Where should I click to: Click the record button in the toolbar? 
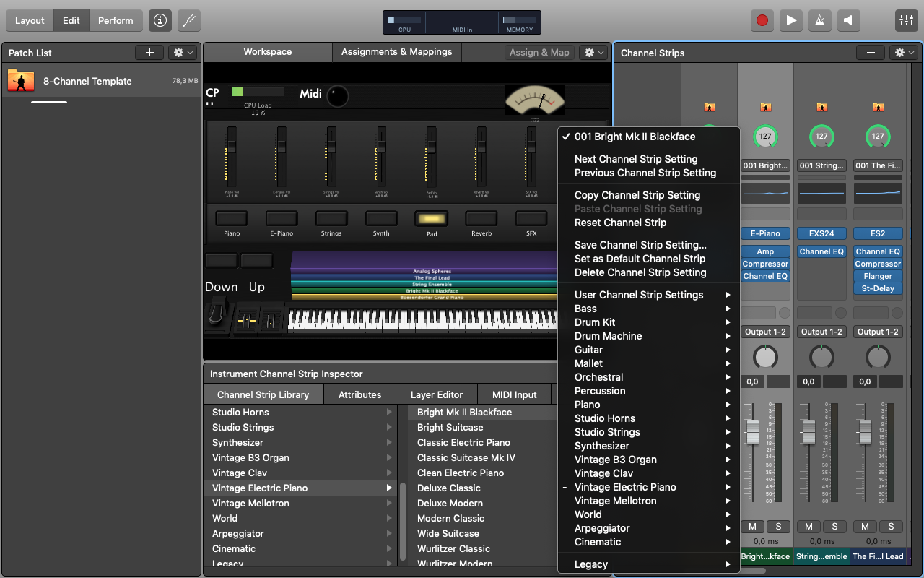pyautogui.click(x=762, y=20)
